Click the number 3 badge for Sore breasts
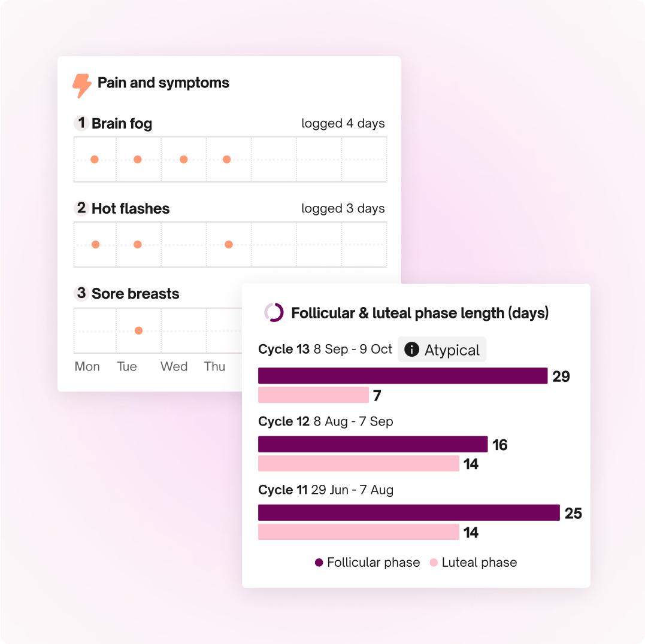This screenshot has width=645, height=644. point(81,293)
